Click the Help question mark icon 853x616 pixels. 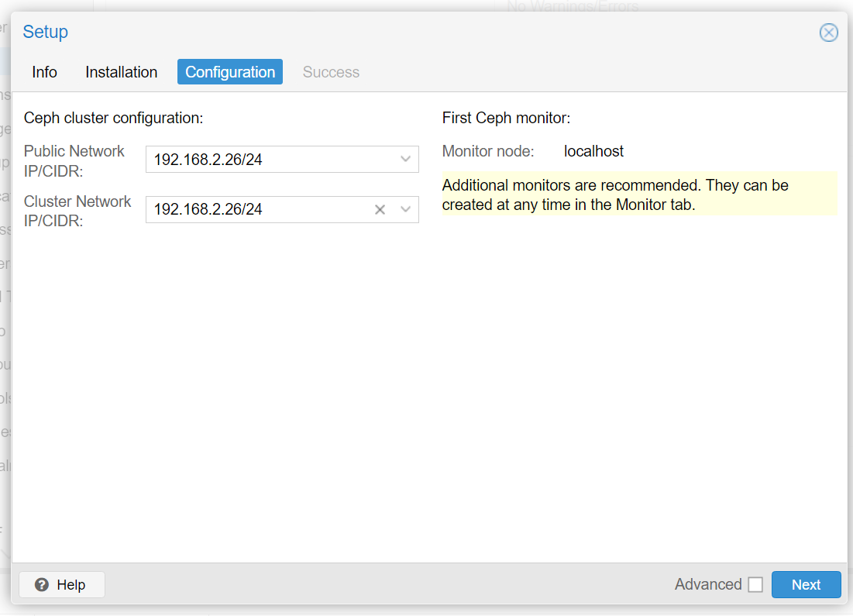pos(40,584)
